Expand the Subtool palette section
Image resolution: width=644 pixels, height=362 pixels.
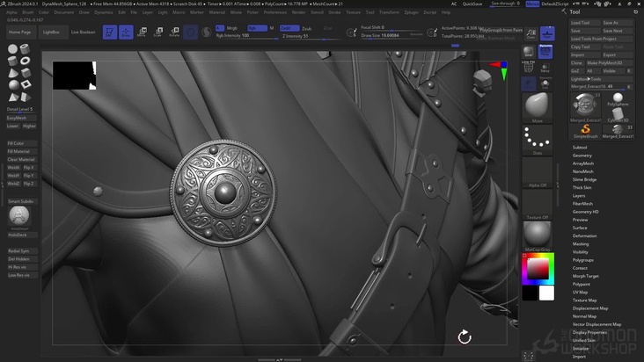click(580, 148)
